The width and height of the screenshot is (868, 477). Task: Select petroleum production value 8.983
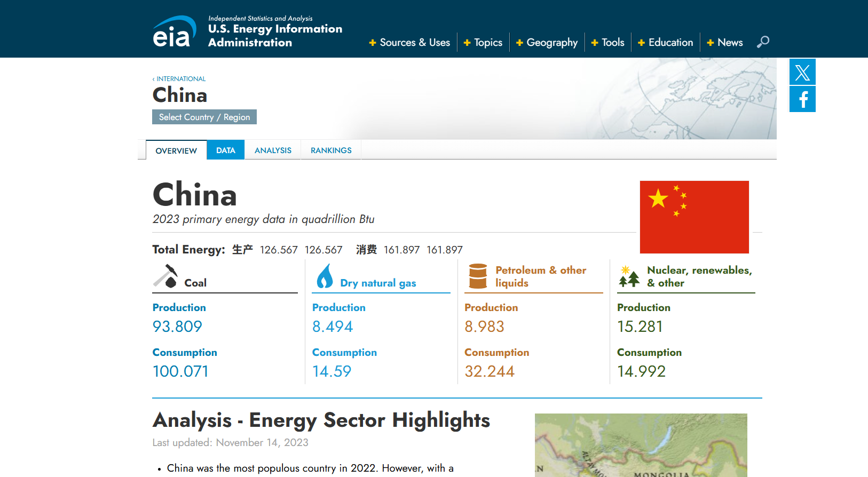tap(484, 327)
